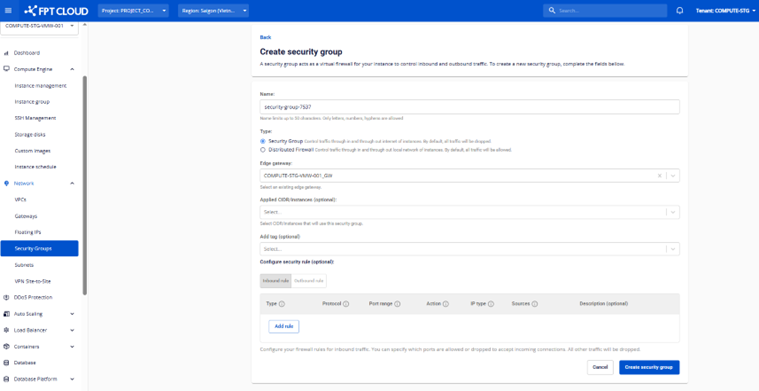This screenshot has width=759, height=391.
Task: Click info icon next to Port range
Action: (397, 304)
